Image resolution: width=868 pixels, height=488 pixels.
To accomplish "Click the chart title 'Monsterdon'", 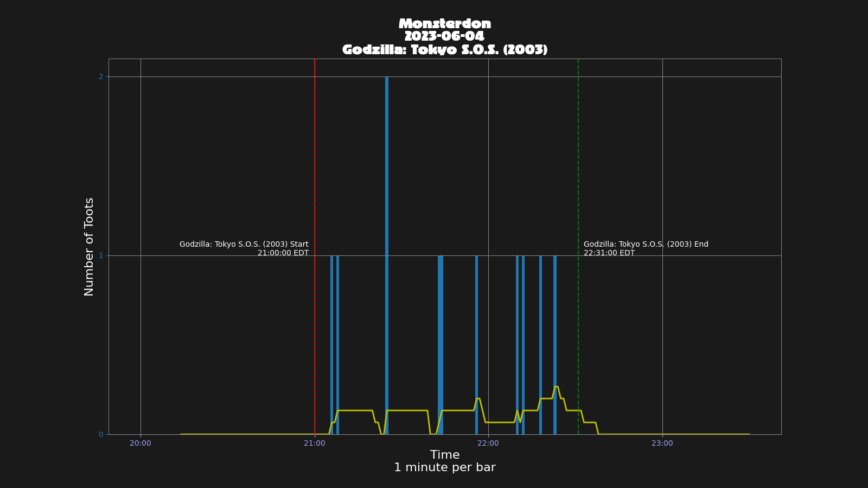I will [445, 24].
